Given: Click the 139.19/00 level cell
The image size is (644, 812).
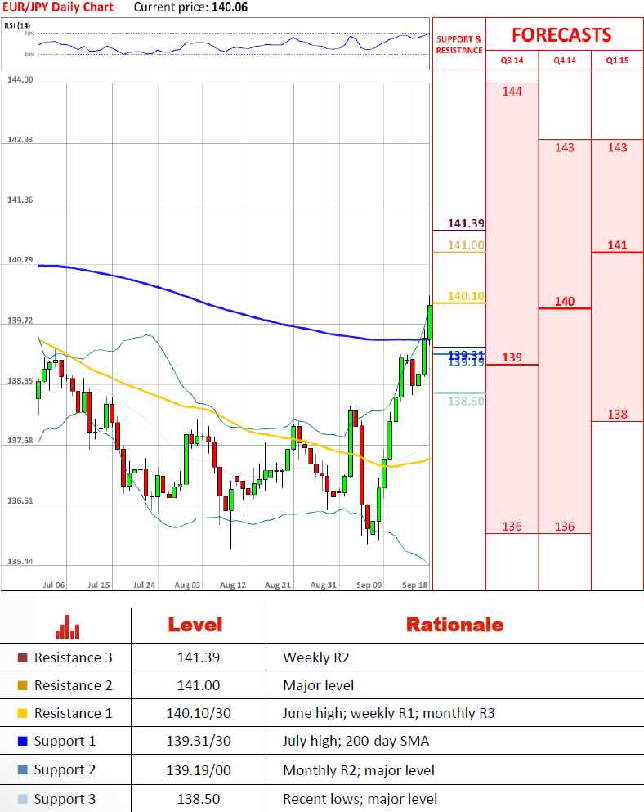Looking at the screenshot, I should (x=199, y=770).
